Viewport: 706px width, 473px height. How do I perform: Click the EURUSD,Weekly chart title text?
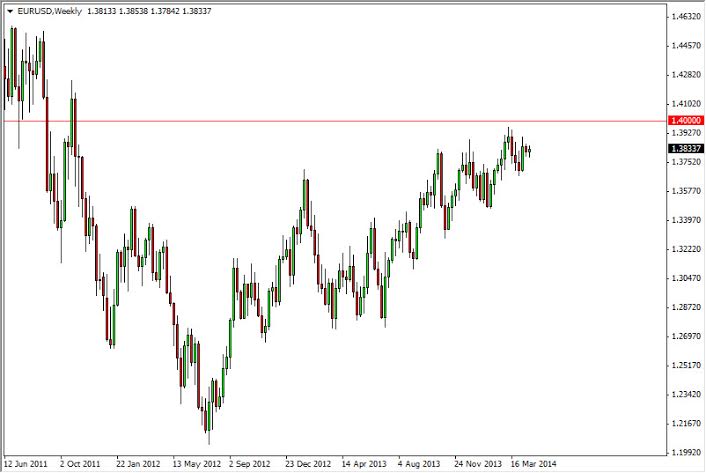click(x=50, y=11)
